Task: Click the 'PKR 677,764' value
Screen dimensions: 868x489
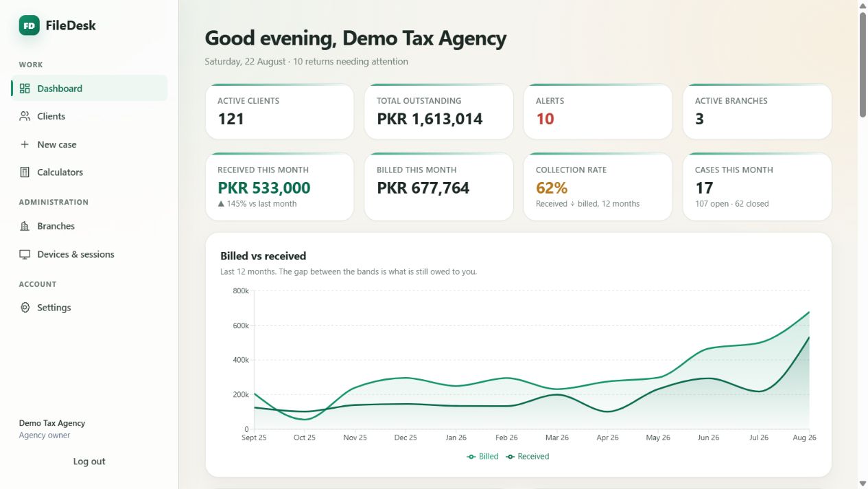Action: point(423,187)
